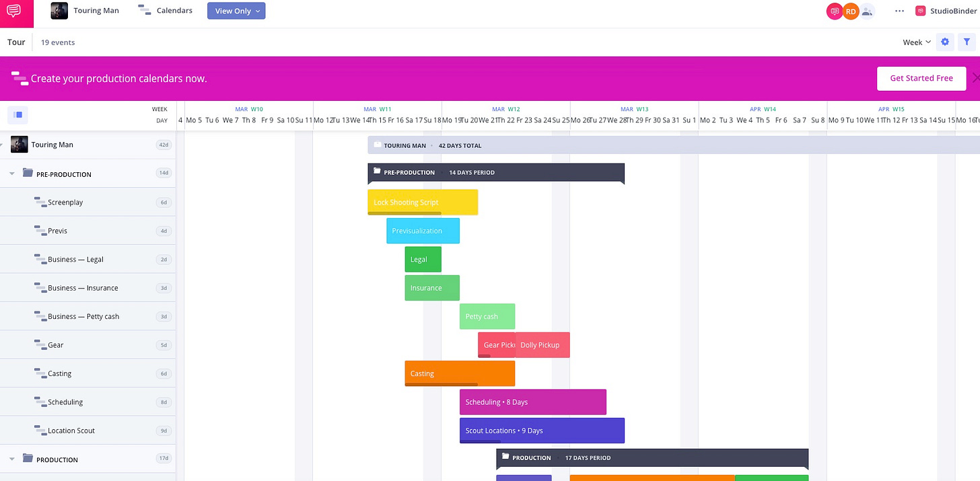Viewport: 980px width, 481px height.
Task: Click the banner calendar icon
Action: (20, 78)
